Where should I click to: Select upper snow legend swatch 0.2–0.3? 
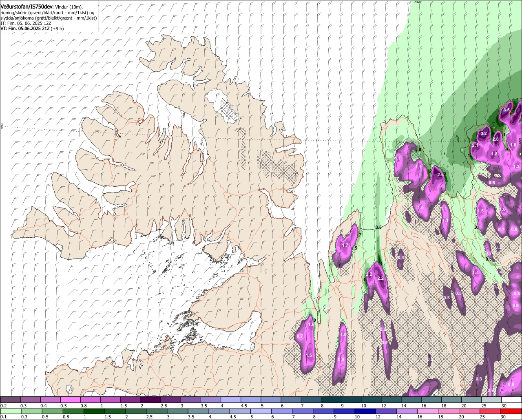pyautogui.click(x=10, y=400)
